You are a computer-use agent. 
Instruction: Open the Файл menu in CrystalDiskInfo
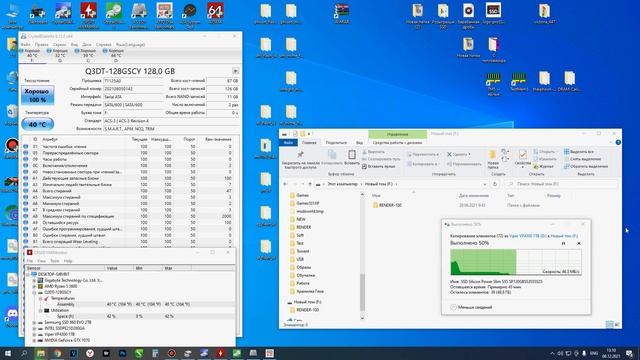click(x=25, y=44)
